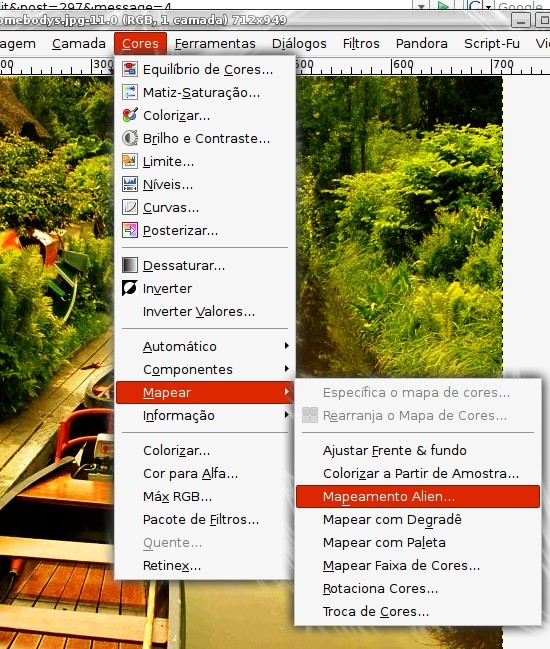The width and height of the screenshot is (550, 649).
Task: Click the horizontal ruler above canvas
Action: coord(422,66)
